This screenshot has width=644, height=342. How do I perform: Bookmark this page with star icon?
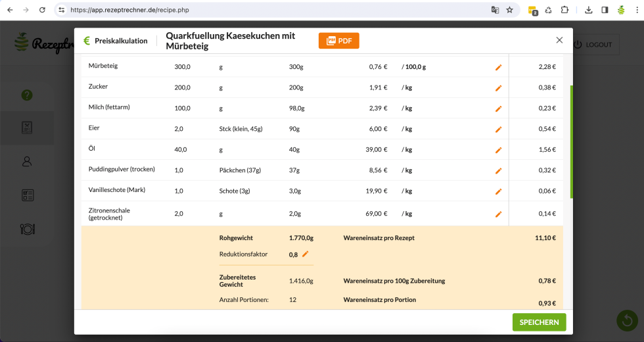(509, 10)
